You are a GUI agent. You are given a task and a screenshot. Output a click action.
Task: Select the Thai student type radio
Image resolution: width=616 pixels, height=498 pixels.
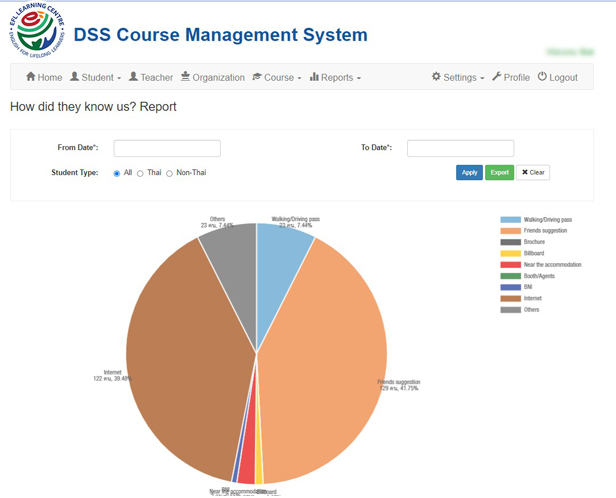pyautogui.click(x=140, y=173)
